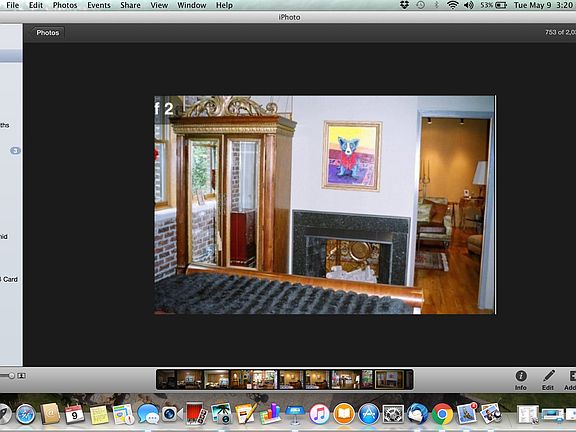Click the Bluetooth status icon
The image size is (576, 432).
tap(437, 5)
